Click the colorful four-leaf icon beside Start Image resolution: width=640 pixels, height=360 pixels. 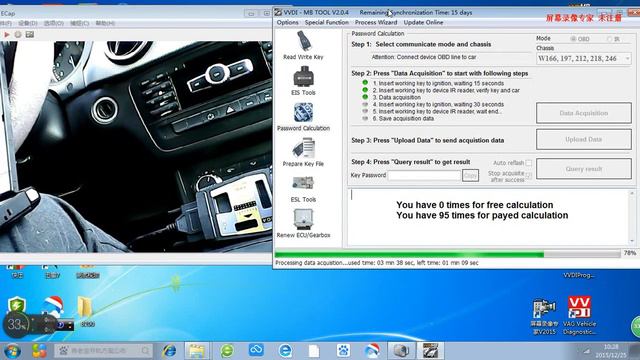pyautogui.click(x=39, y=351)
